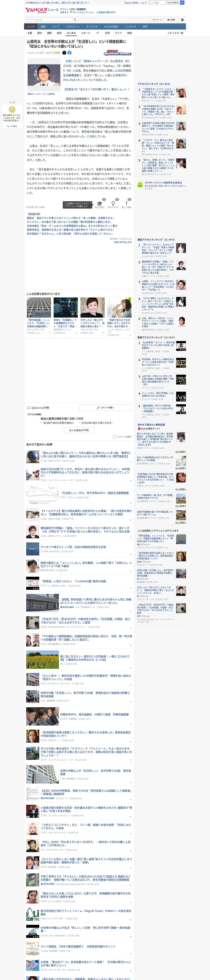Click the コメントを書く button
The height and width of the screenshot is (980, 210).
coord(105,408)
